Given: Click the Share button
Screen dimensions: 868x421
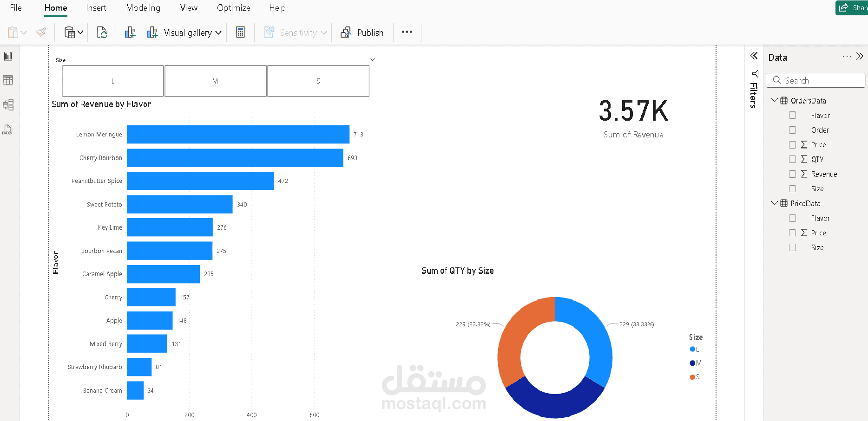Looking at the screenshot, I should pos(852,8).
